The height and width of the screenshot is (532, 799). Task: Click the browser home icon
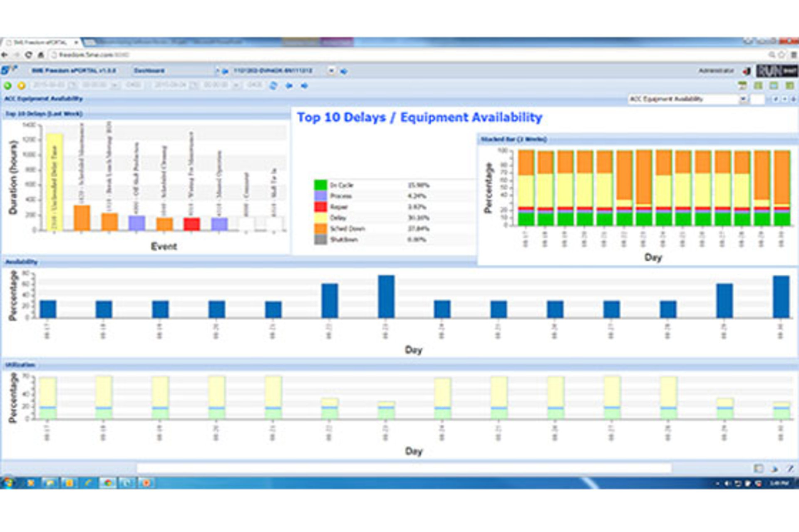(41, 55)
